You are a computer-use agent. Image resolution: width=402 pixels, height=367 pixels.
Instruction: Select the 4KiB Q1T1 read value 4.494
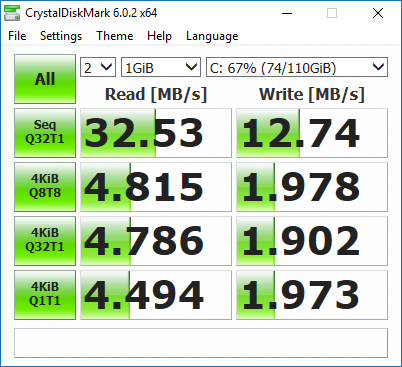click(x=156, y=295)
